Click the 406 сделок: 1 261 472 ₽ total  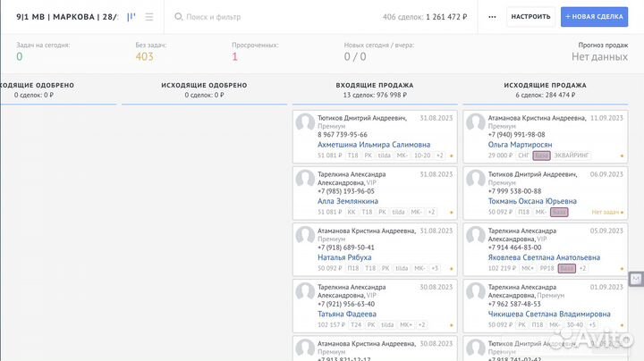coord(425,17)
